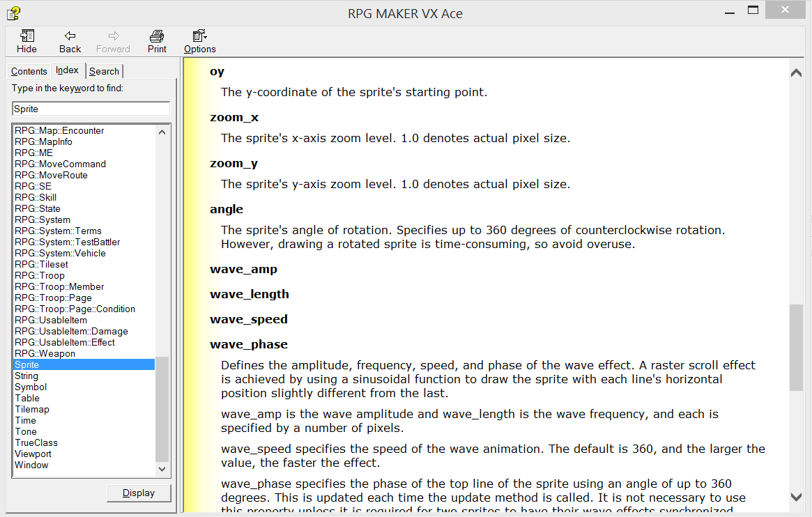The image size is (812, 517).
Task: Click the keyword input field containing Sprite
Action: pyautogui.click(x=91, y=109)
